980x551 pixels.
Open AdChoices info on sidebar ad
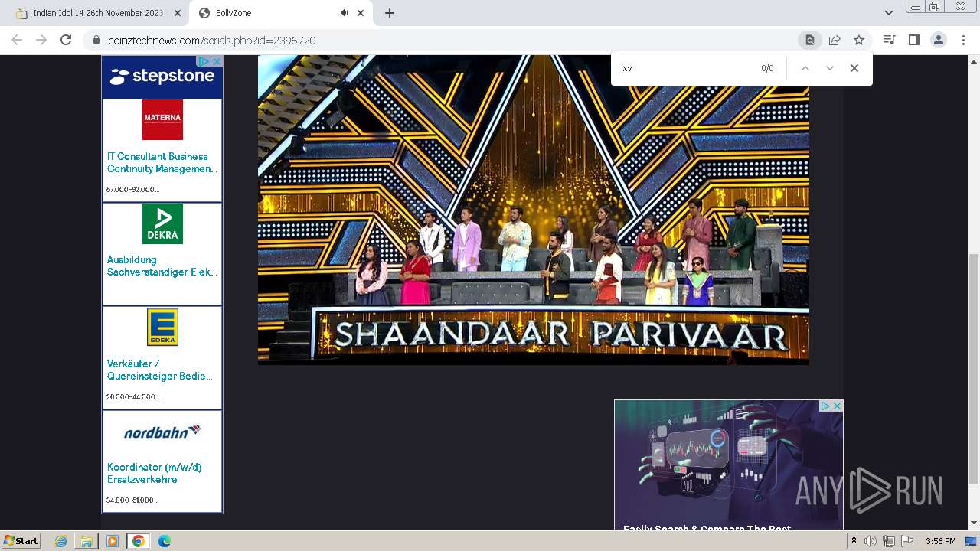(204, 61)
